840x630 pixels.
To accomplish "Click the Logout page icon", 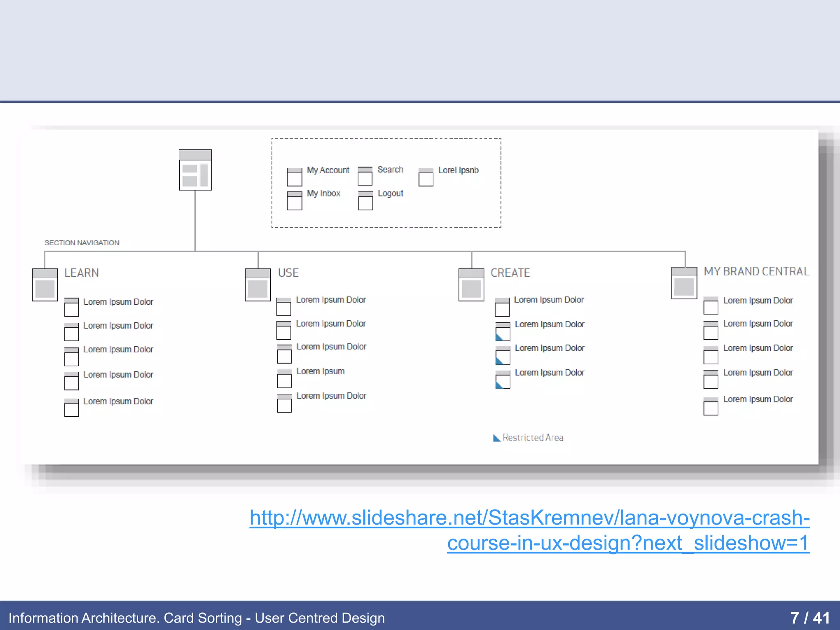I will click(x=365, y=201).
